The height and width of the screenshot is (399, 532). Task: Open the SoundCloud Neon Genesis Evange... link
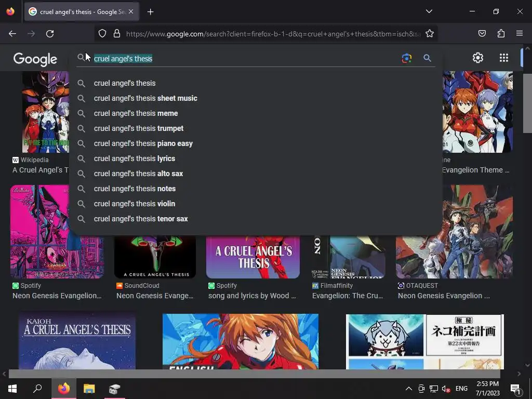point(155,296)
